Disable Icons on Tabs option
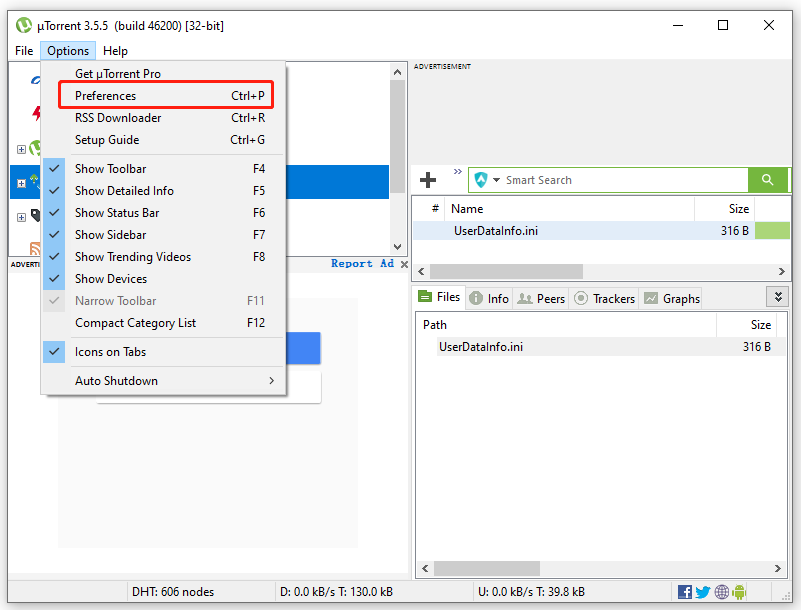This screenshot has width=801, height=610. [x=110, y=352]
